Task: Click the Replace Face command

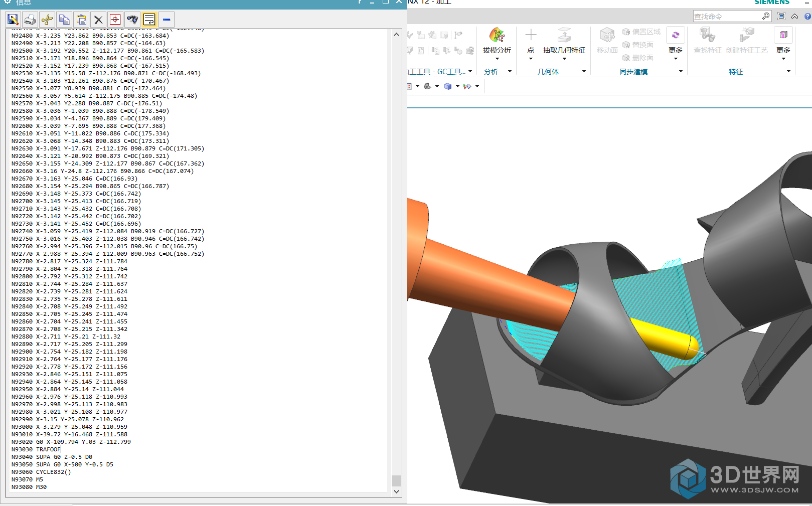Action: (638, 45)
